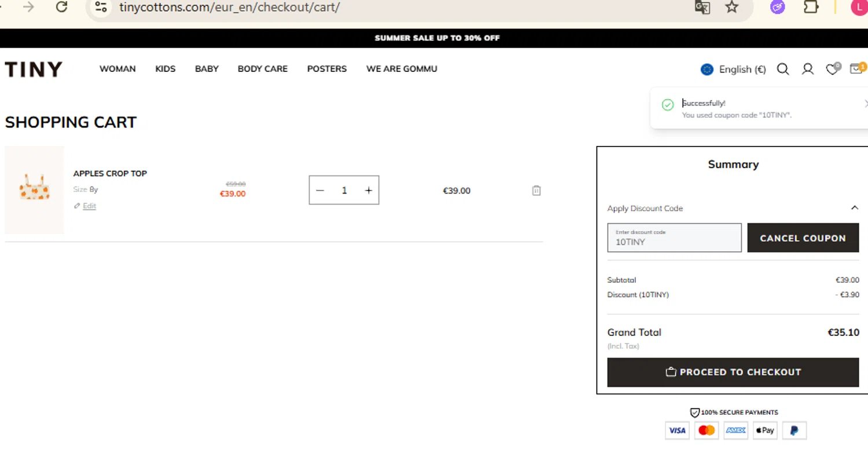
Task: Open the account user icon
Action: [x=808, y=70]
